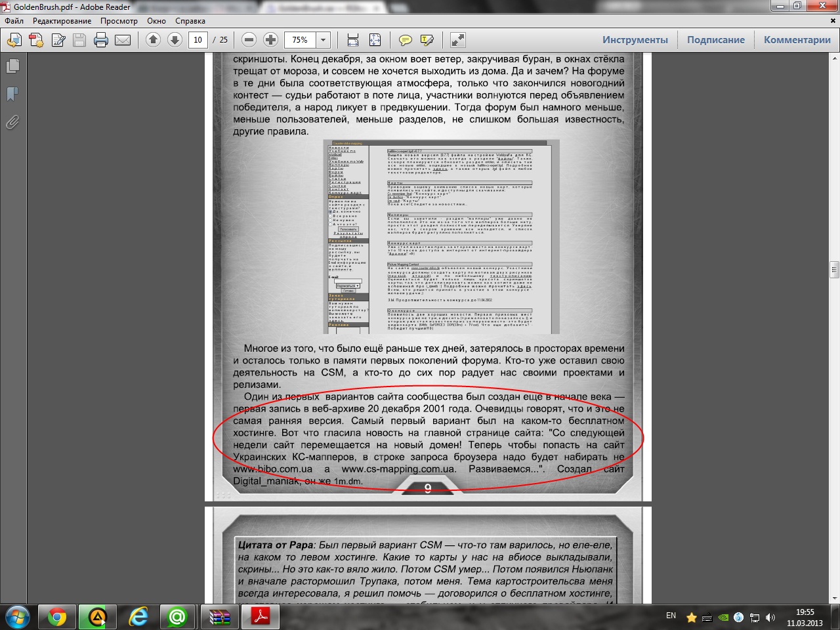This screenshot has height=630, width=840.
Task: Click the text 'www.cs-mapping.com.ua.'
Action: 398,469
